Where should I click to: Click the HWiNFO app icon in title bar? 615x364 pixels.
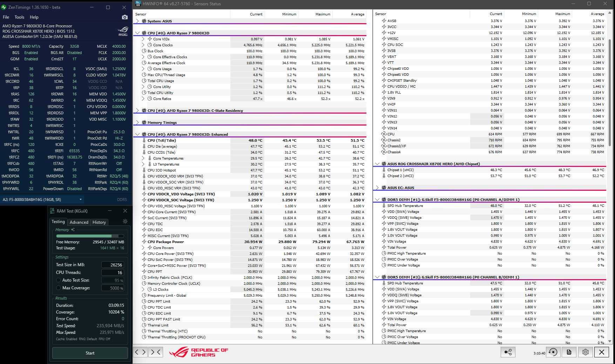click(138, 4)
